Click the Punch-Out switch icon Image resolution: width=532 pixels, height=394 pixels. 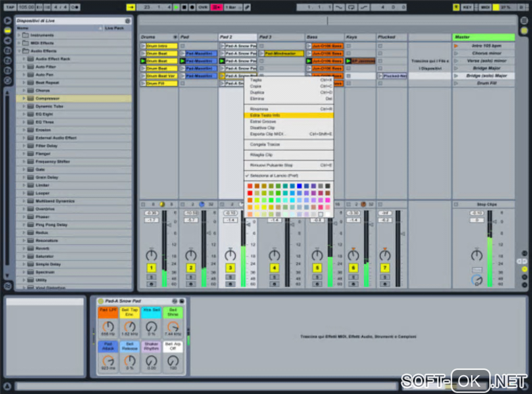pos(364,7)
